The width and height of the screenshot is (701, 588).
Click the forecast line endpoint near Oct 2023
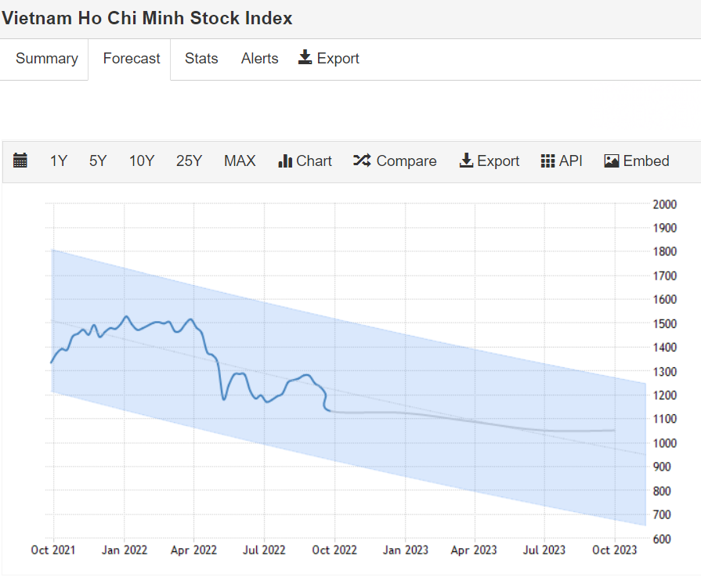click(x=614, y=430)
